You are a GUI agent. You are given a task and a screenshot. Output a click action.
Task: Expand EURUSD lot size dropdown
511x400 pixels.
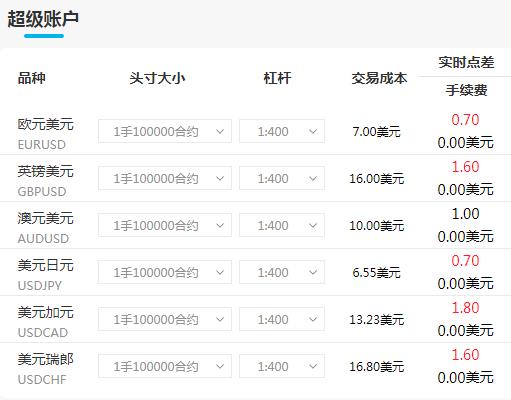[165, 131]
